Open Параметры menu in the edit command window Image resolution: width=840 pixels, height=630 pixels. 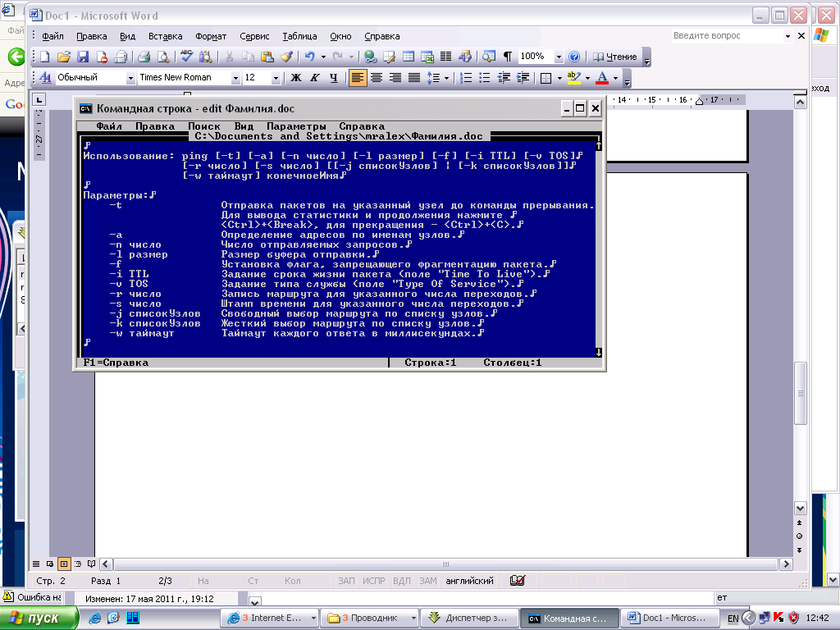296,126
